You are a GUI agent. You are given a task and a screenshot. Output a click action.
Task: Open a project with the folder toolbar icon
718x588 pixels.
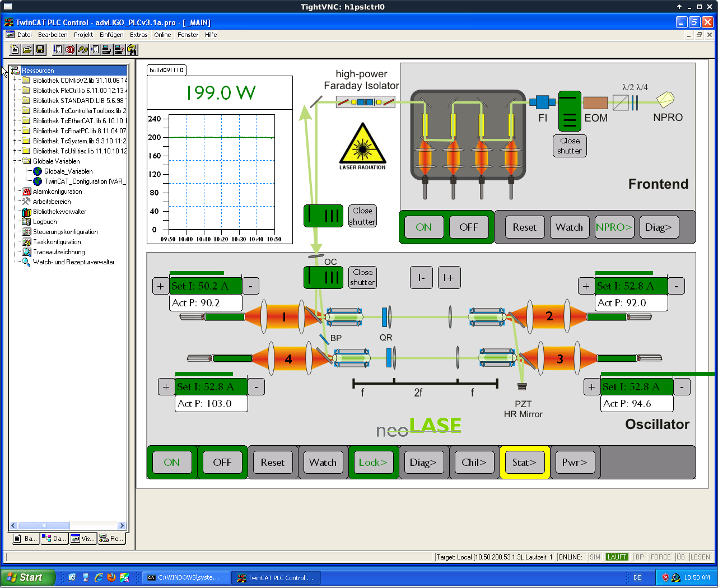[27, 50]
